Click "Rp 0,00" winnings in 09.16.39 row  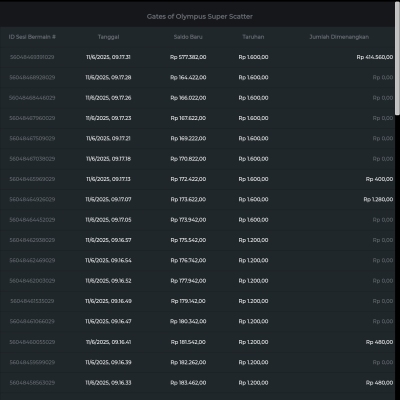[x=383, y=363]
